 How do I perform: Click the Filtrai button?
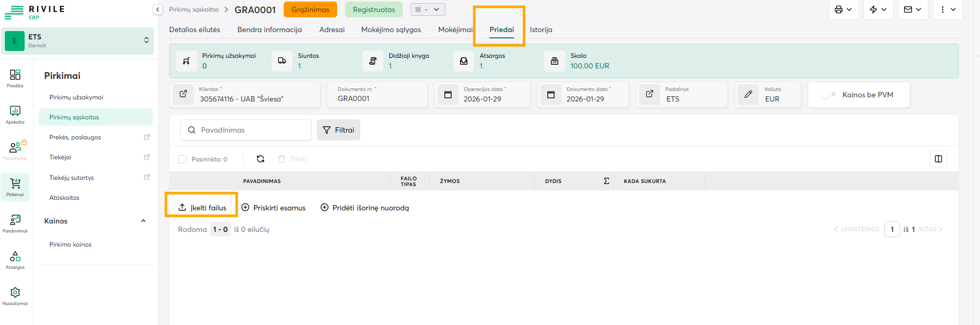pos(338,130)
